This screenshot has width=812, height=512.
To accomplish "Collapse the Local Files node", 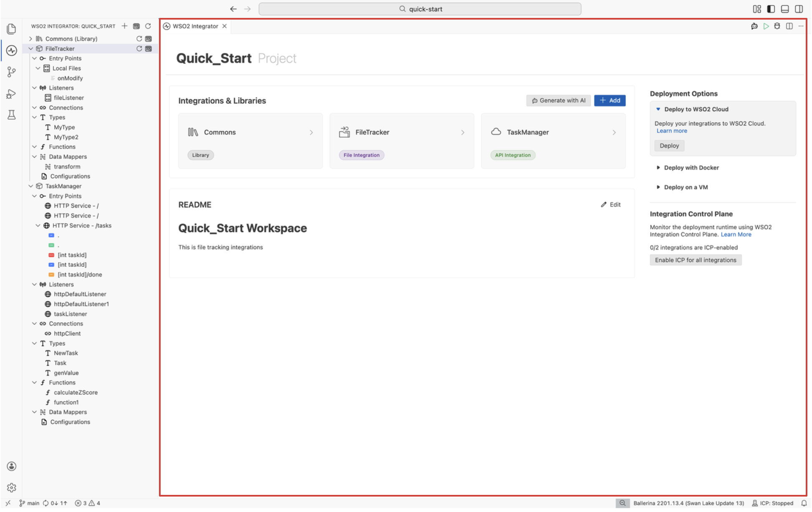I will pos(38,68).
